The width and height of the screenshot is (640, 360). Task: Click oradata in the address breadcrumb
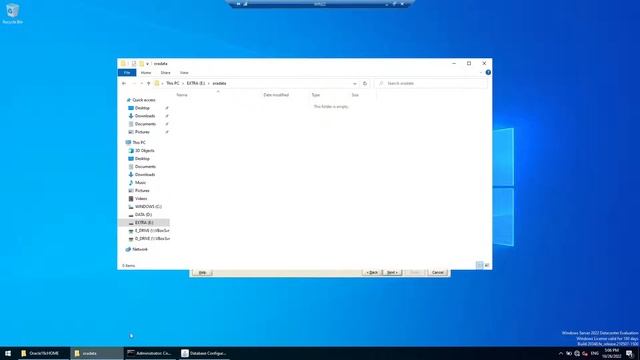tap(219, 83)
